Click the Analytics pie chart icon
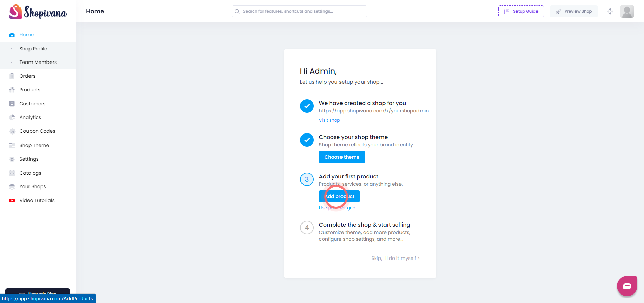Image resolution: width=644 pixels, height=303 pixels. (12, 117)
